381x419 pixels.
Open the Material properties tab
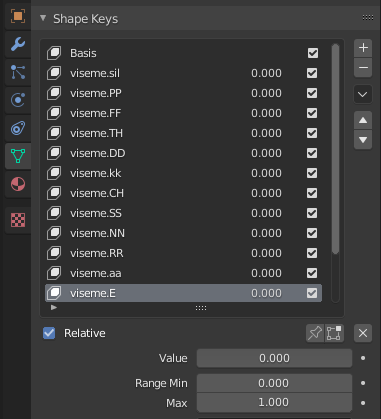tap(18, 184)
